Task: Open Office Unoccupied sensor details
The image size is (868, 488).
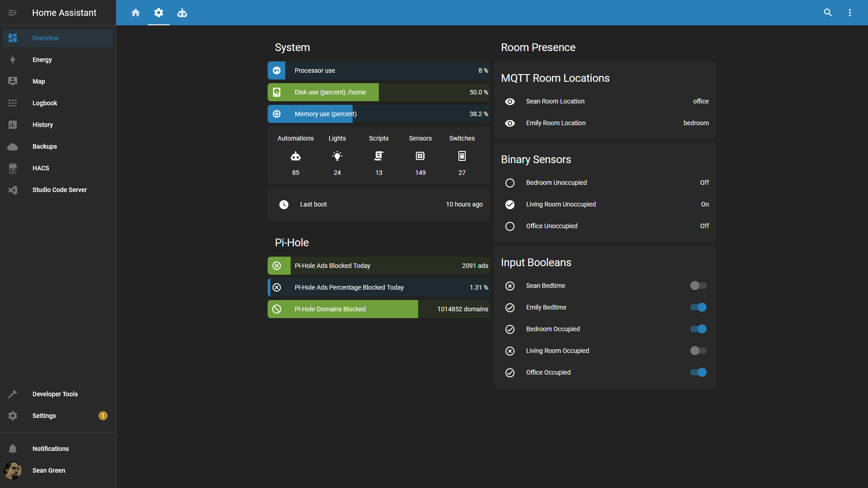Action: click(x=605, y=226)
